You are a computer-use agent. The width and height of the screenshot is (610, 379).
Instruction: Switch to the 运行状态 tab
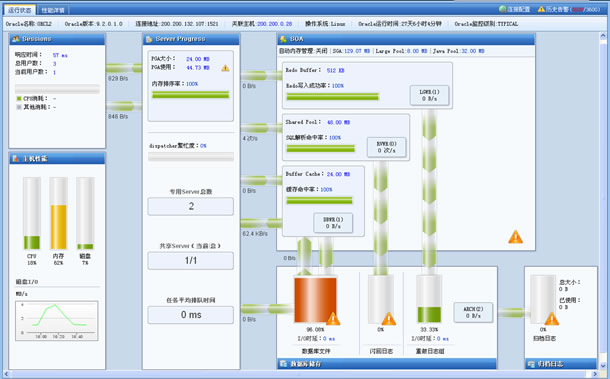[x=19, y=10]
